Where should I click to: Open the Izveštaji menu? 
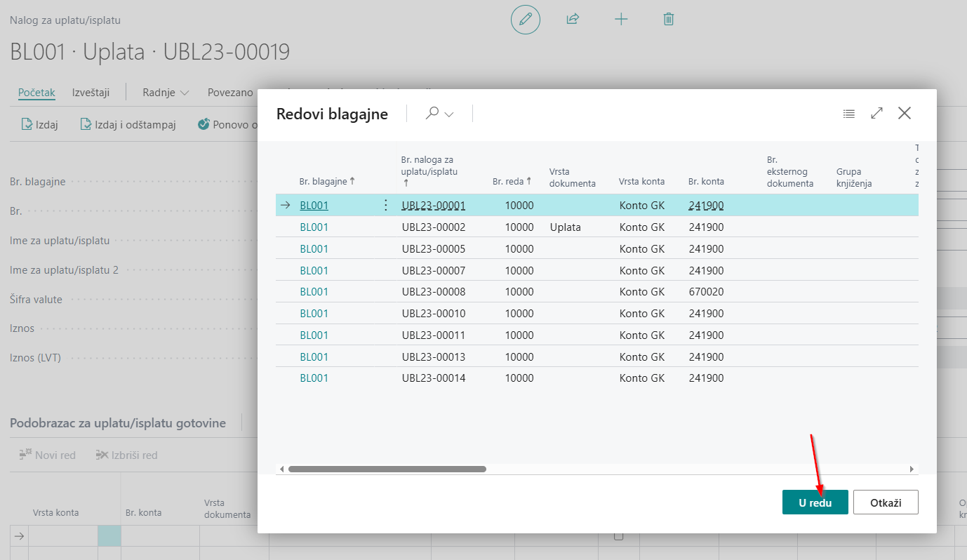pos(91,93)
